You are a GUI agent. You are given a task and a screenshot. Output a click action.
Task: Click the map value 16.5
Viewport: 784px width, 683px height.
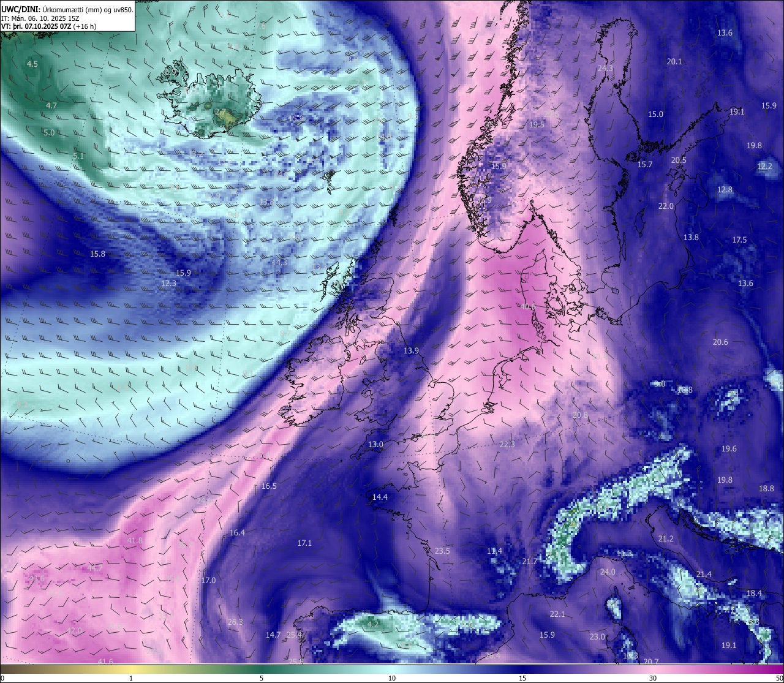tap(269, 486)
